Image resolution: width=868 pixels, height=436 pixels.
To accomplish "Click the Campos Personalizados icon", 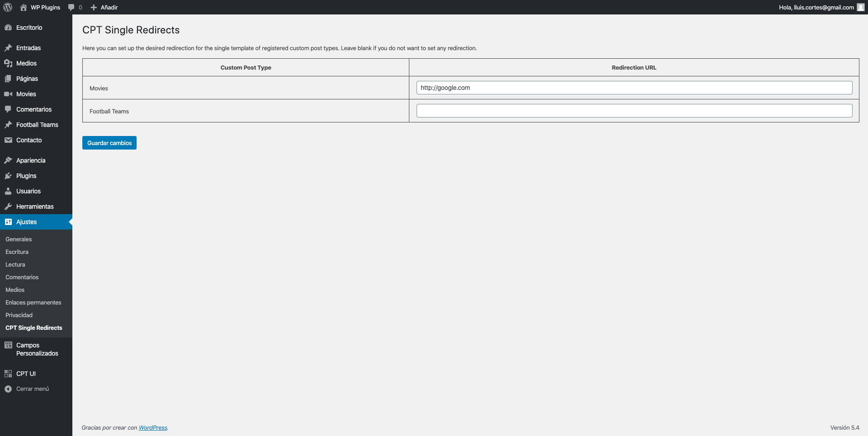I will click(x=8, y=345).
